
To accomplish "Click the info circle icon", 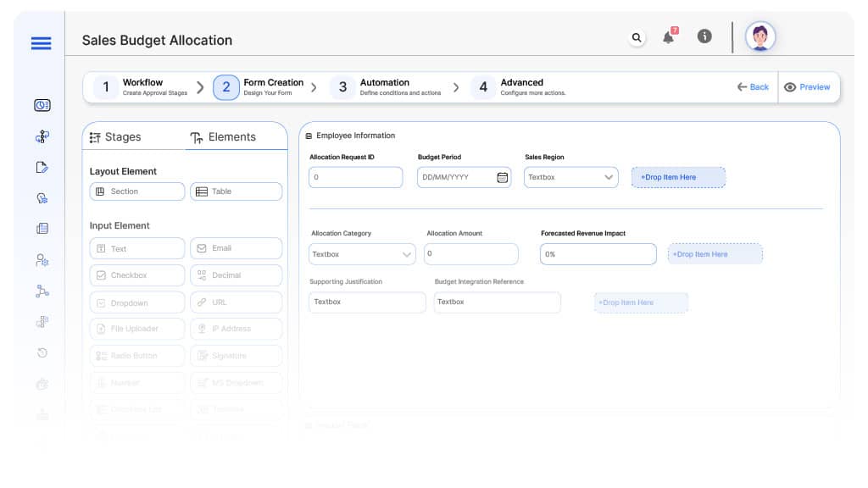I will coord(704,37).
